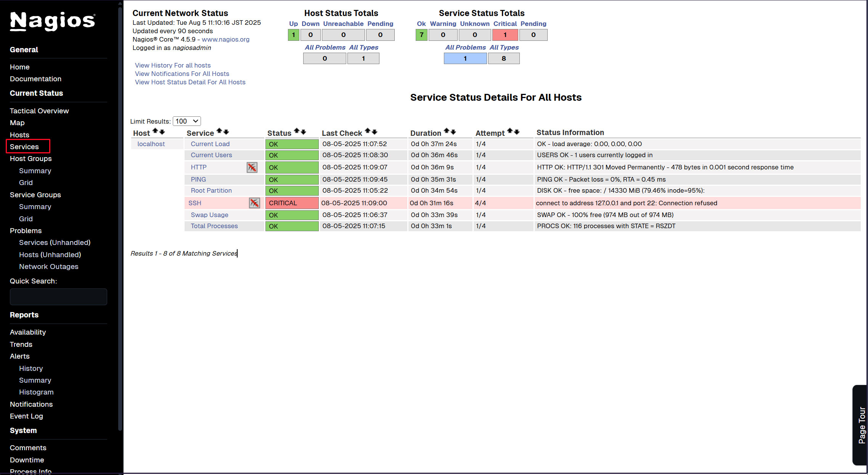Image resolution: width=868 pixels, height=475 pixels.
Task: Open the Page Tour tab
Action: click(861, 425)
